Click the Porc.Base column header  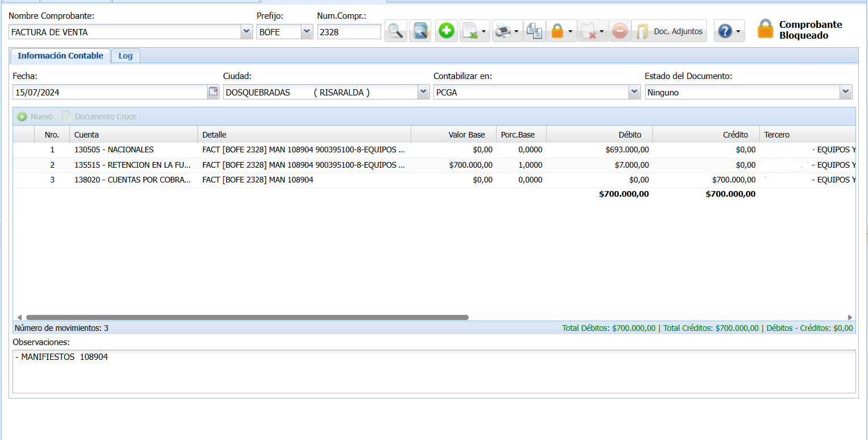[x=521, y=135]
